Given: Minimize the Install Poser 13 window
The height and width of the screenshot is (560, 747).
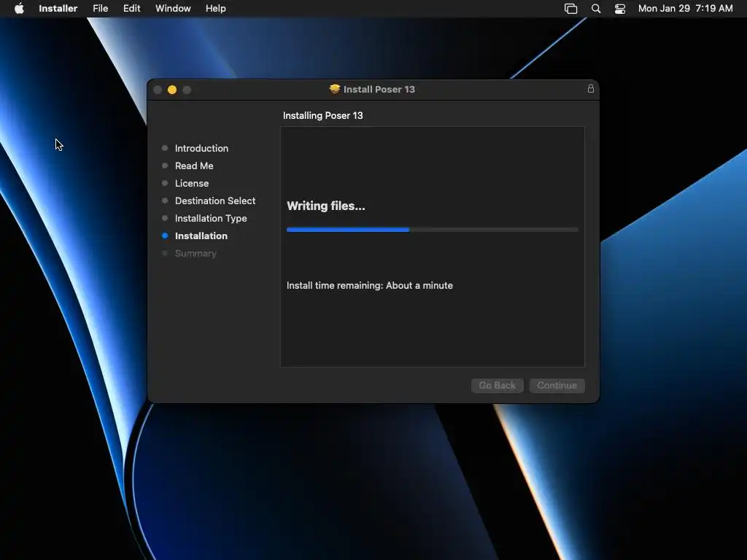Looking at the screenshot, I should [172, 90].
